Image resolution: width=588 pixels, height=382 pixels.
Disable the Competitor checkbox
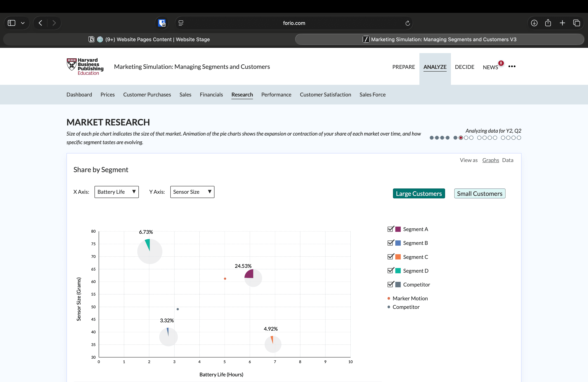point(390,284)
